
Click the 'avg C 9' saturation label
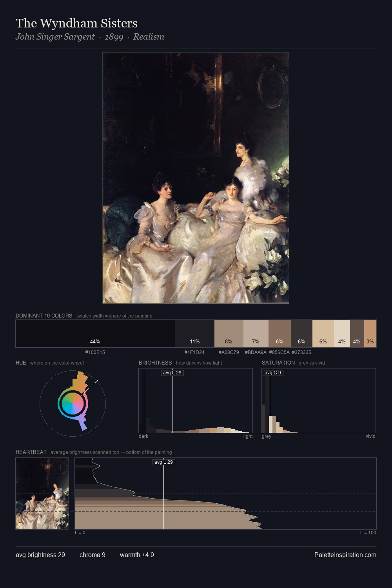272,373
